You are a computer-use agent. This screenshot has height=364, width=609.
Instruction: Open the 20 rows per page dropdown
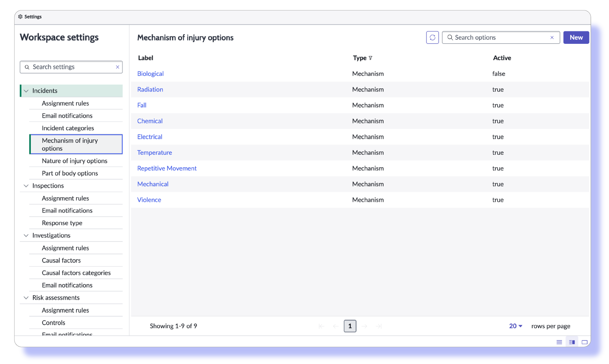515,326
